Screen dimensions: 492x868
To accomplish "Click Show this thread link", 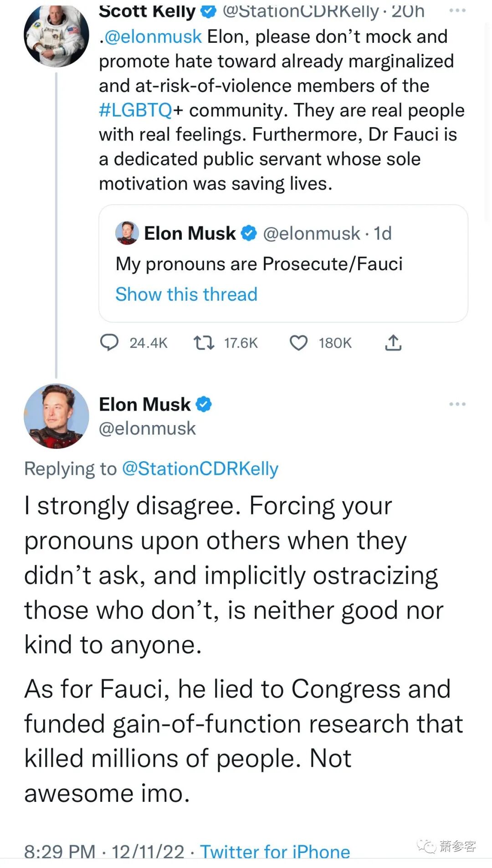I will [186, 294].
